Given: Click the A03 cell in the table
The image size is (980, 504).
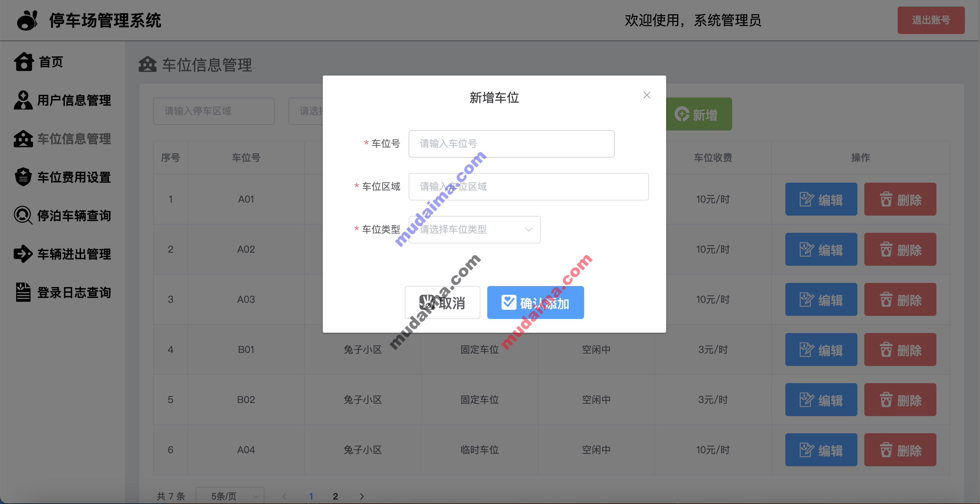Looking at the screenshot, I should click(246, 299).
